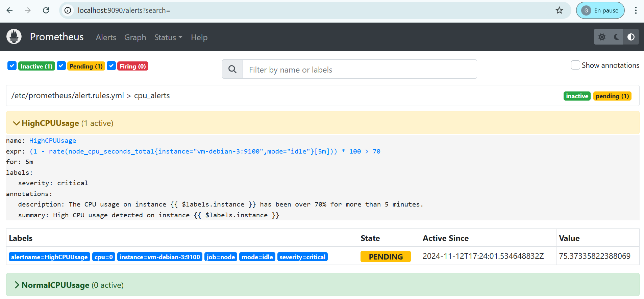Uncheck the Inactive (1) filter checkbox

(x=12, y=66)
